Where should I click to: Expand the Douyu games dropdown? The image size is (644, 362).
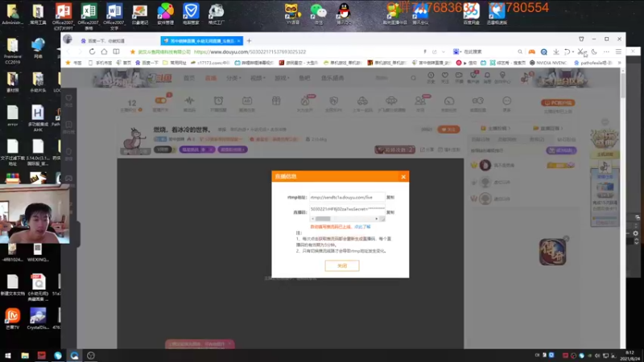[x=282, y=78]
